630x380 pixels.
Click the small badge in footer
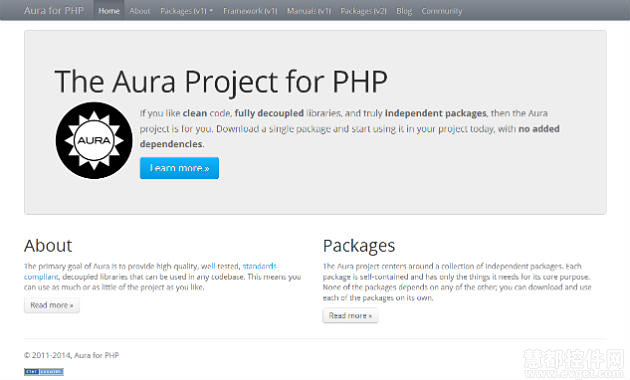(44, 372)
